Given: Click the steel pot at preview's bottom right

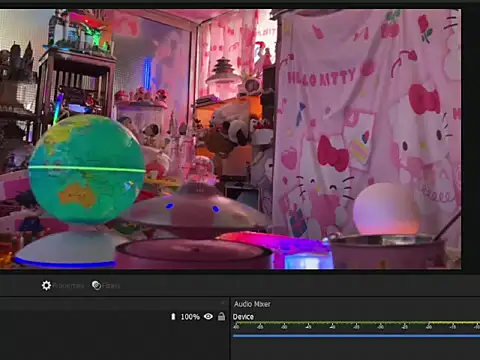Looking at the screenshot, I should tap(388, 251).
